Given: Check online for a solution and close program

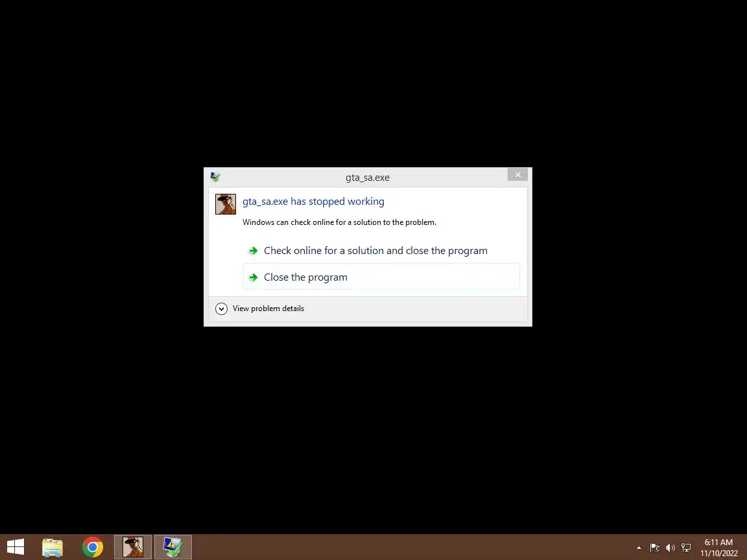Looking at the screenshot, I should tap(381, 250).
